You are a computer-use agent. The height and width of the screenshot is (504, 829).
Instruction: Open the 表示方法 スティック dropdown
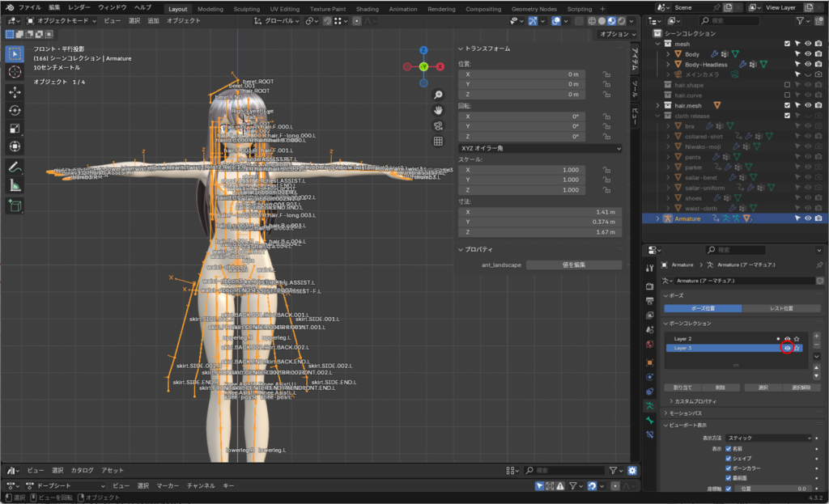tap(769, 438)
